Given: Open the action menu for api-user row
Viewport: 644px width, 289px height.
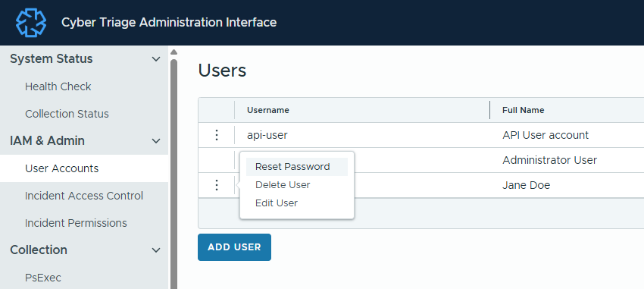Looking at the screenshot, I should [217, 135].
